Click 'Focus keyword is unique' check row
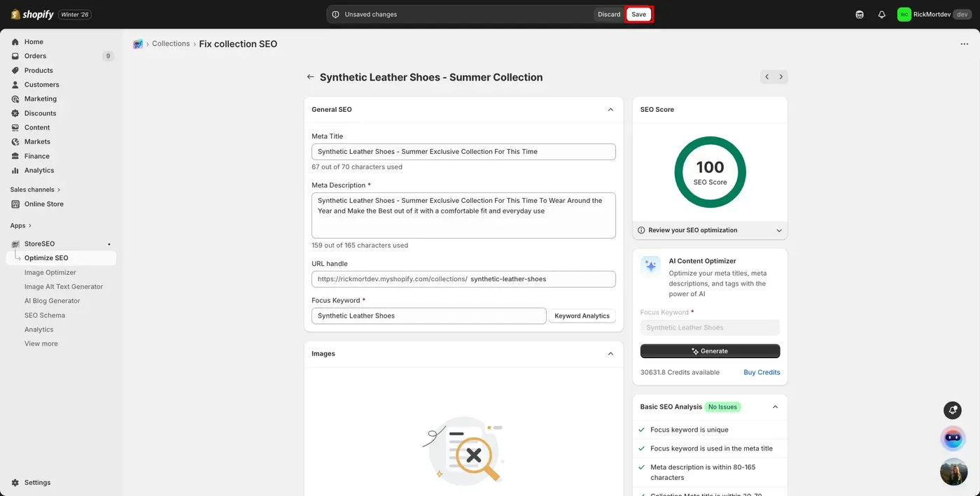The image size is (980, 496). [x=710, y=430]
